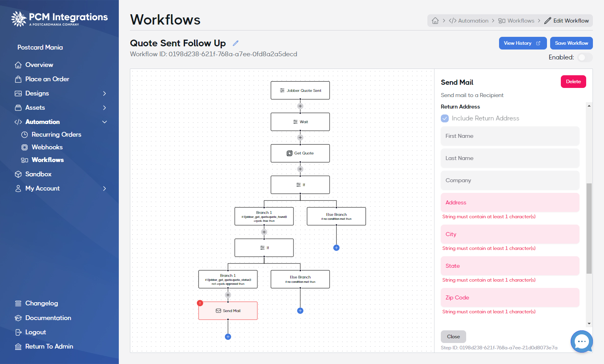Select the Get Quote workflow node
604x364 pixels.
tap(300, 153)
